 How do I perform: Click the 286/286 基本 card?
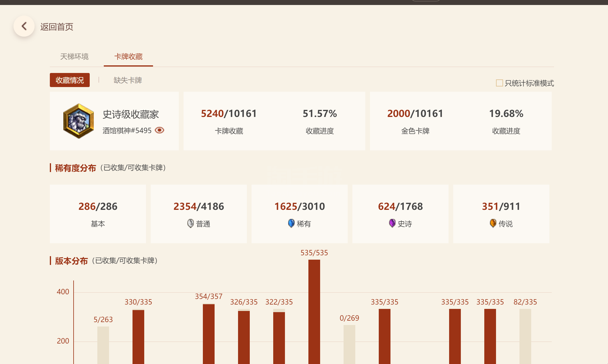pos(98,214)
